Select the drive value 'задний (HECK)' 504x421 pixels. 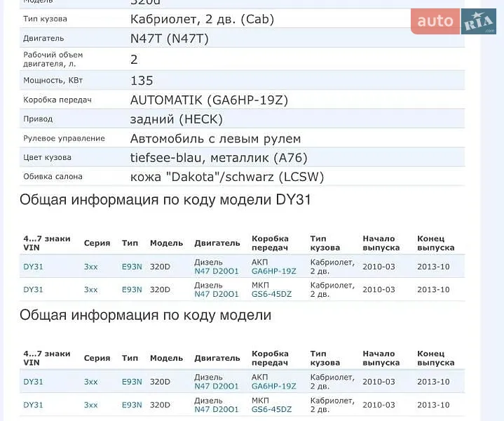pyautogui.click(x=177, y=119)
